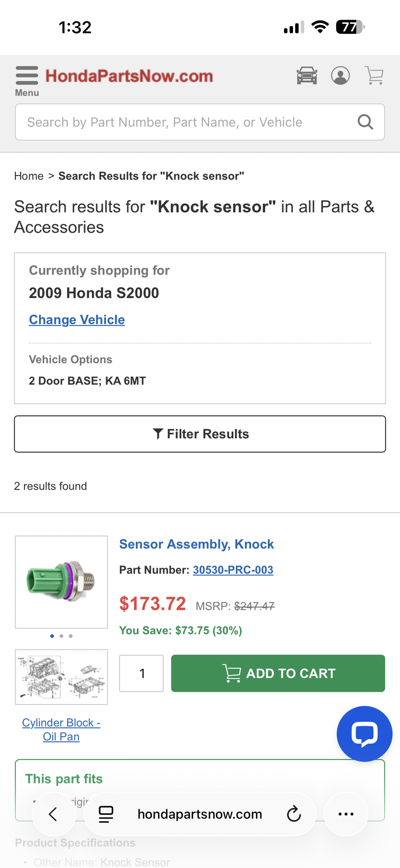Screen dimensions: 400x868
Task: Open the live chat bubble icon
Action: click(364, 734)
